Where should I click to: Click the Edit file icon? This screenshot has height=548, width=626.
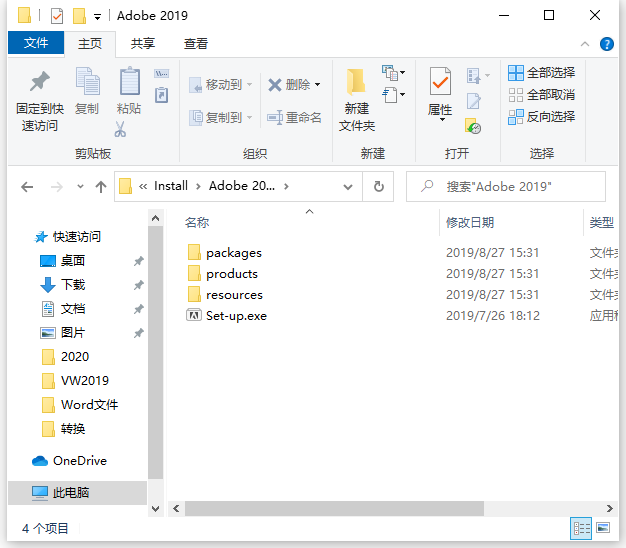(x=474, y=101)
